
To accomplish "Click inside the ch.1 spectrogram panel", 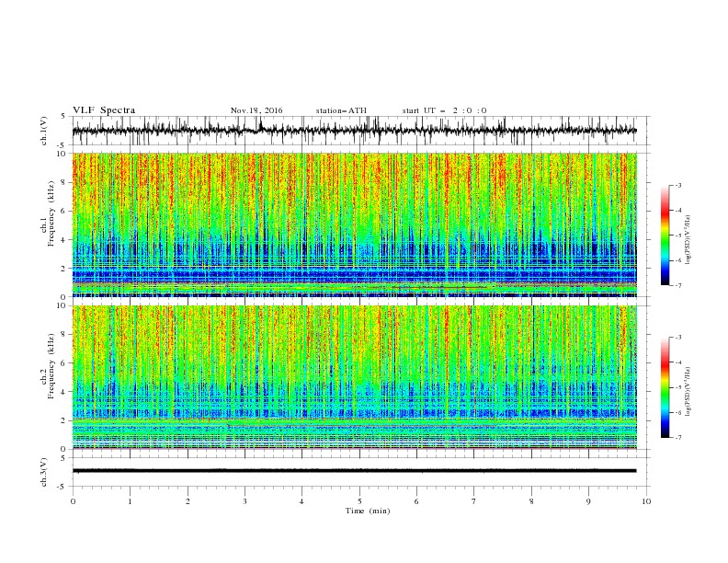I will (355, 224).
